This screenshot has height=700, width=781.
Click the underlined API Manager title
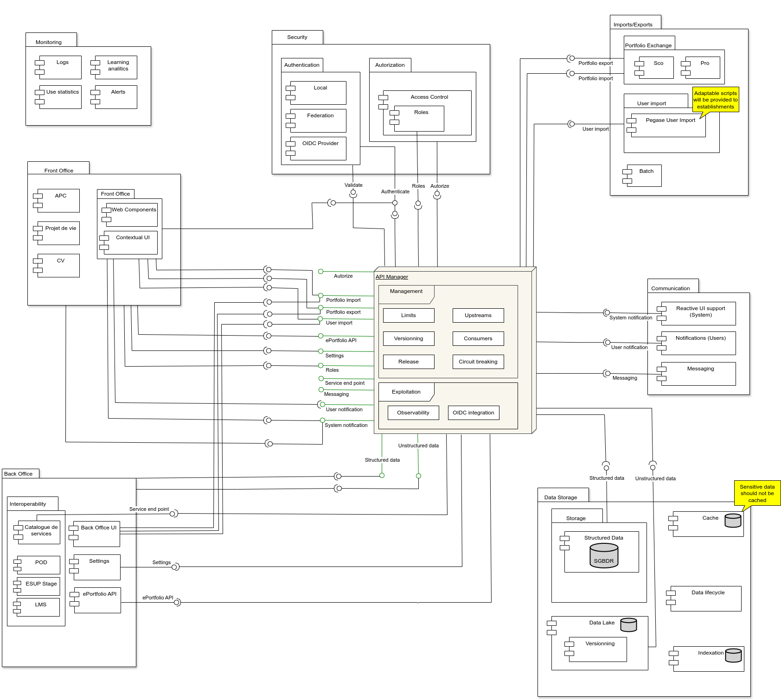coord(392,277)
